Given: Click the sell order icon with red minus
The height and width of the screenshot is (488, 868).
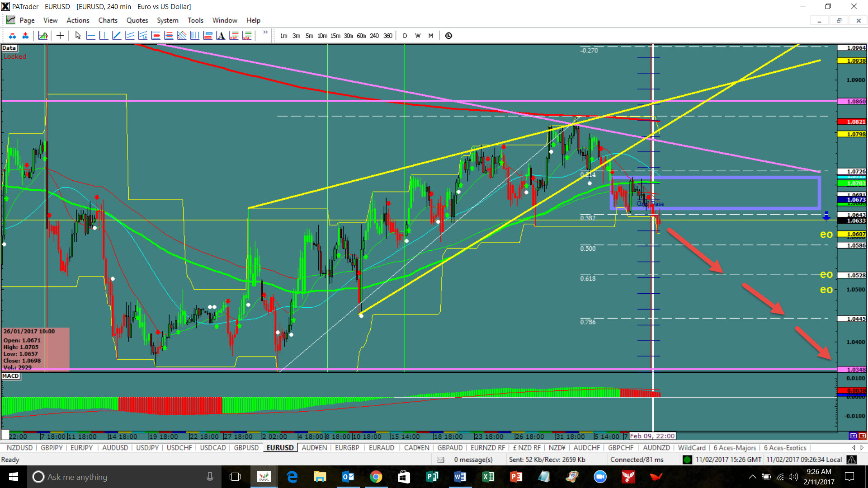Looking at the screenshot, I should (x=12, y=36).
